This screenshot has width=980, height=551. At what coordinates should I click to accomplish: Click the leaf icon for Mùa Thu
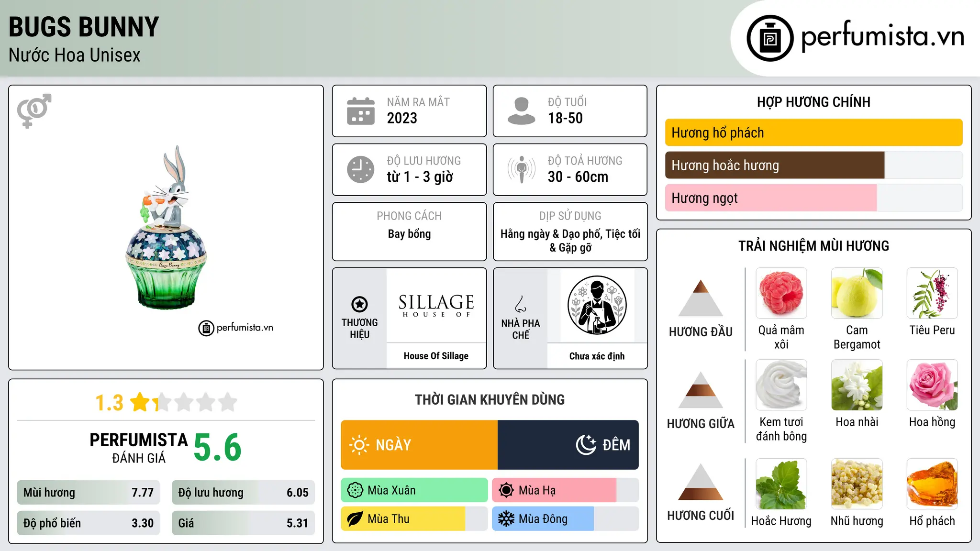(355, 519)
